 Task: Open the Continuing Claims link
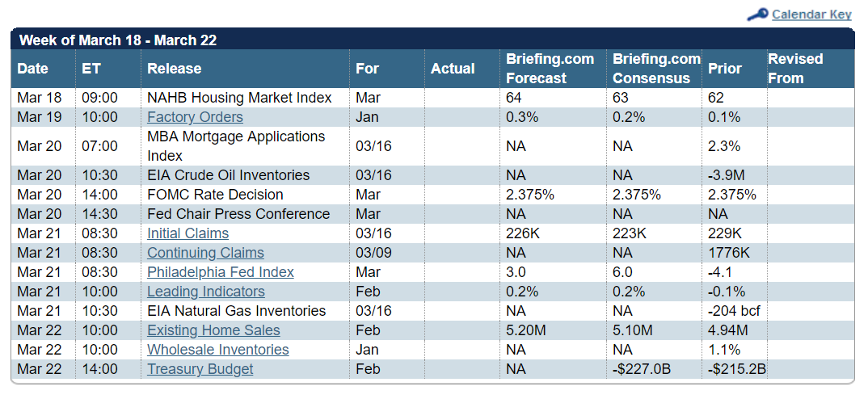205,253
